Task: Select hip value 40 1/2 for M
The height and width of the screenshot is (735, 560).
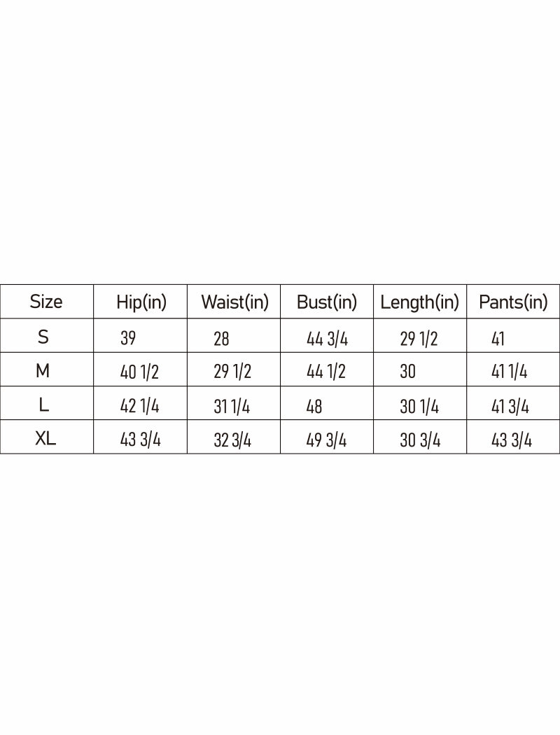Action: [139, 372]
